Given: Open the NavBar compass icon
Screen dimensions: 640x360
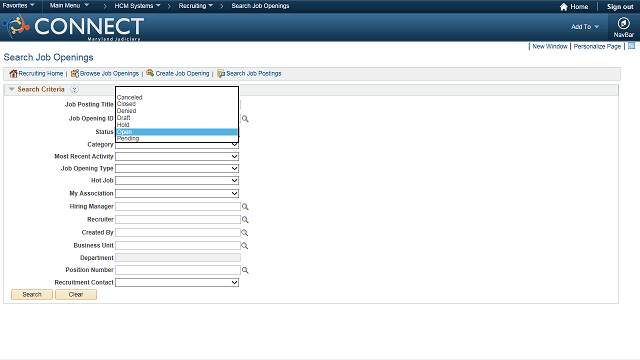Looking at the screenshot, I should (623, 23).
